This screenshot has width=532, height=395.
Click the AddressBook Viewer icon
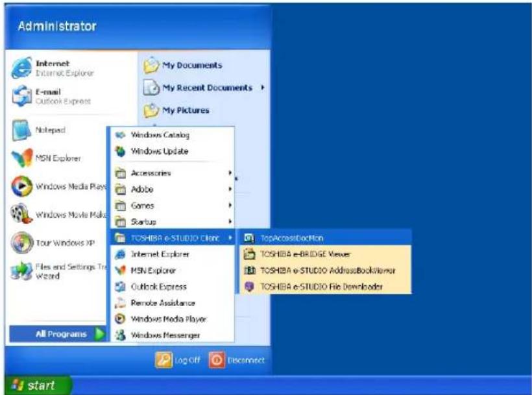(249, 270)
